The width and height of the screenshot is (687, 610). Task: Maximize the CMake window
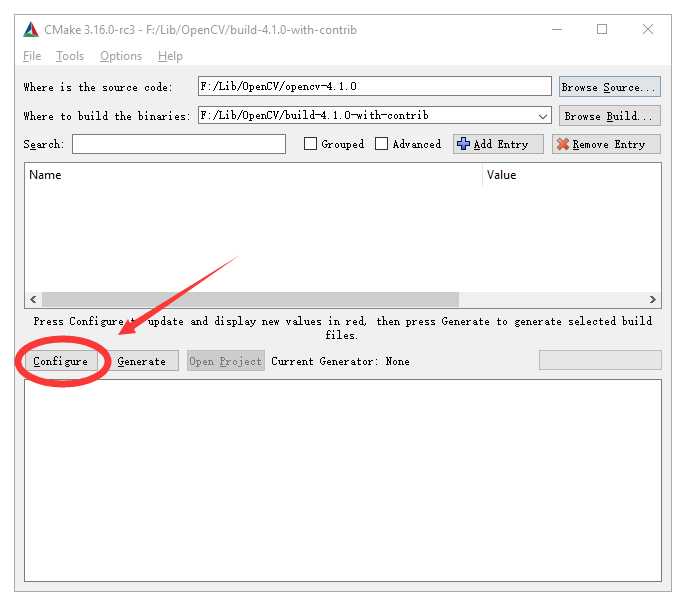pyautogui.click(x=602, y=30)
